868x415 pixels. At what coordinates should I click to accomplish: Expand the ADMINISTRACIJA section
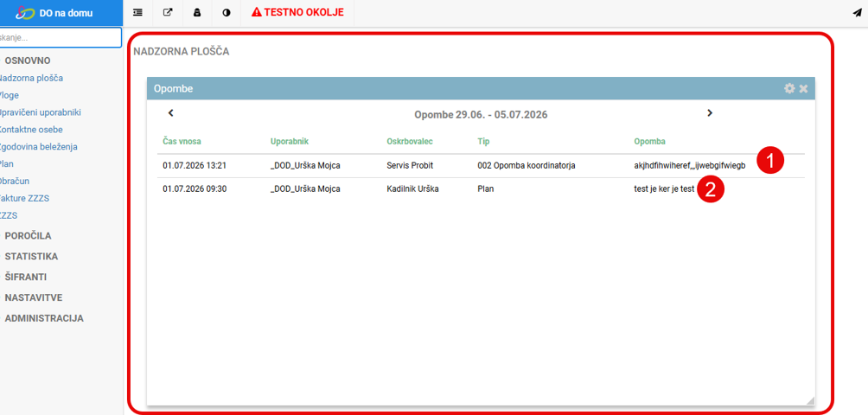coord(44,319)
